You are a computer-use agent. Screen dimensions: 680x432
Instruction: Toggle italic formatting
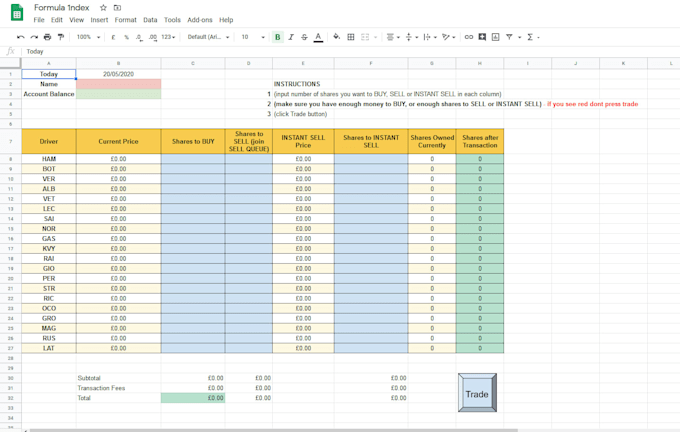click(x=291, y=37)
